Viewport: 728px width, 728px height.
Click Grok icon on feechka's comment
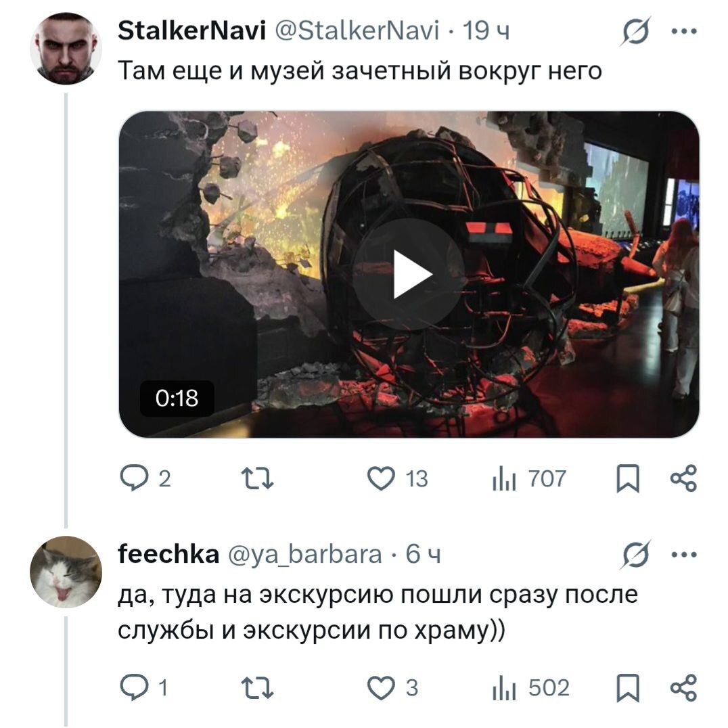click(635, 554)
